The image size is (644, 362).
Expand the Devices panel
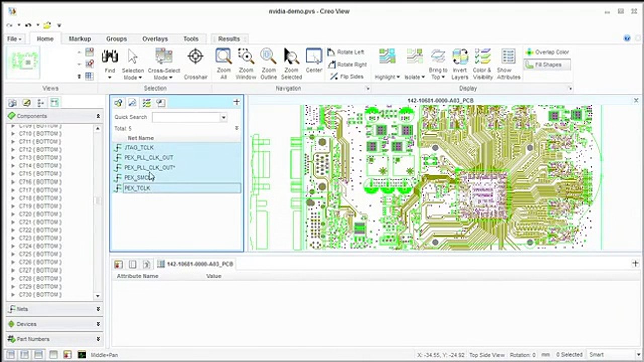click(x=98, y=324)
